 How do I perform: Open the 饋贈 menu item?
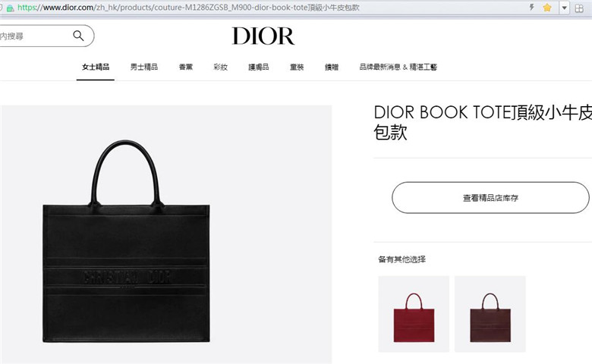click(x=332, y=67)
